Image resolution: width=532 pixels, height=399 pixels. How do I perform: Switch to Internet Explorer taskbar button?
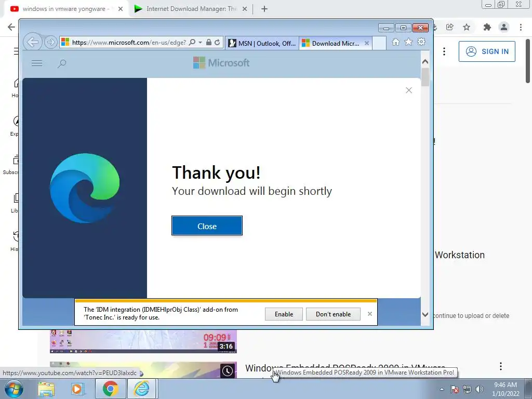142,389
